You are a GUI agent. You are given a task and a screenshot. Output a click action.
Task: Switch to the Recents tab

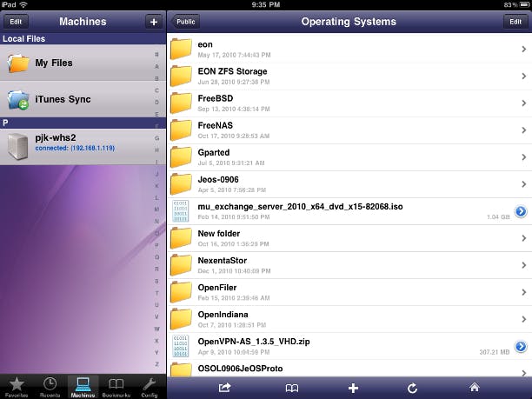point(50,387)
